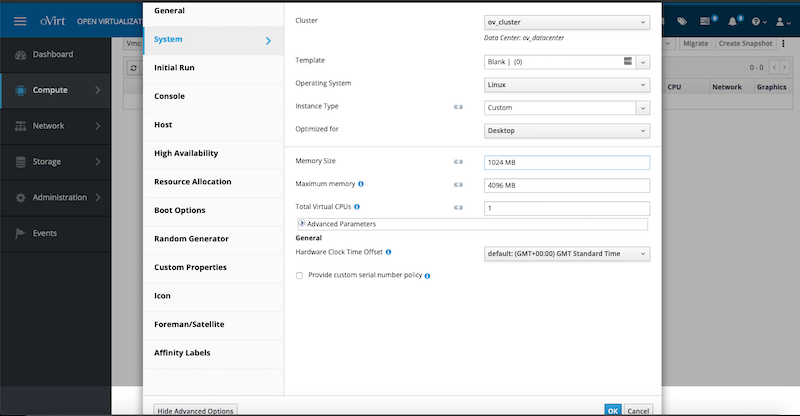Viewport: 800px width, 416px height.
Task: Click info icon next to Maximum memory
Action: click(x=361, y=184)
